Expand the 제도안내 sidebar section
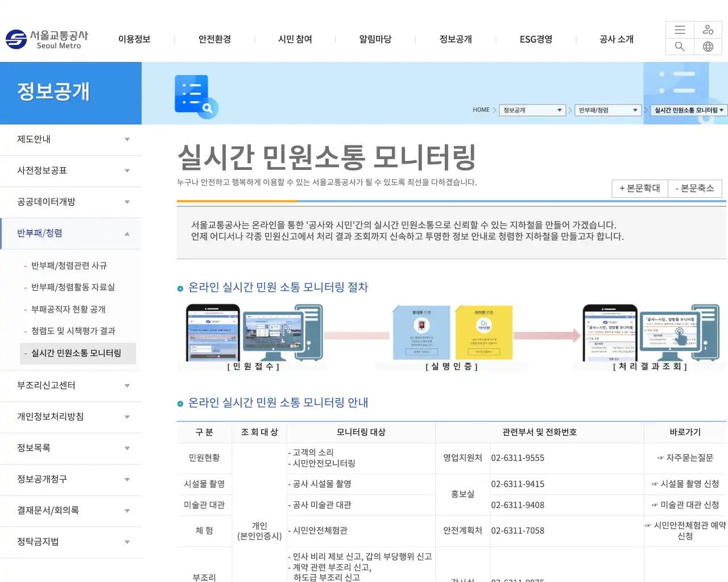 tap(71, 140)
